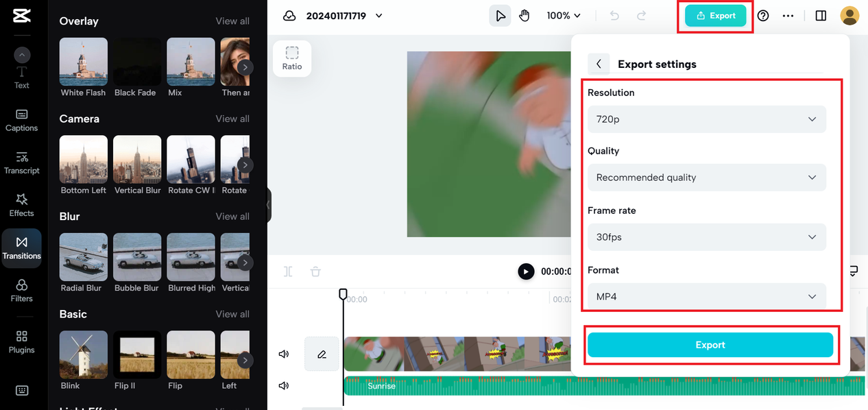
Task: Click the wide Export button in settings
Action: point(710,345)
